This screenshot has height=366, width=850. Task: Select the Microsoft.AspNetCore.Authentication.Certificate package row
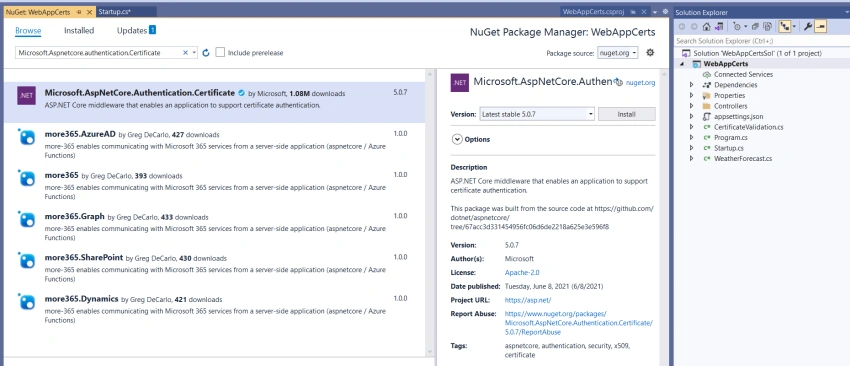click(215, 102)
